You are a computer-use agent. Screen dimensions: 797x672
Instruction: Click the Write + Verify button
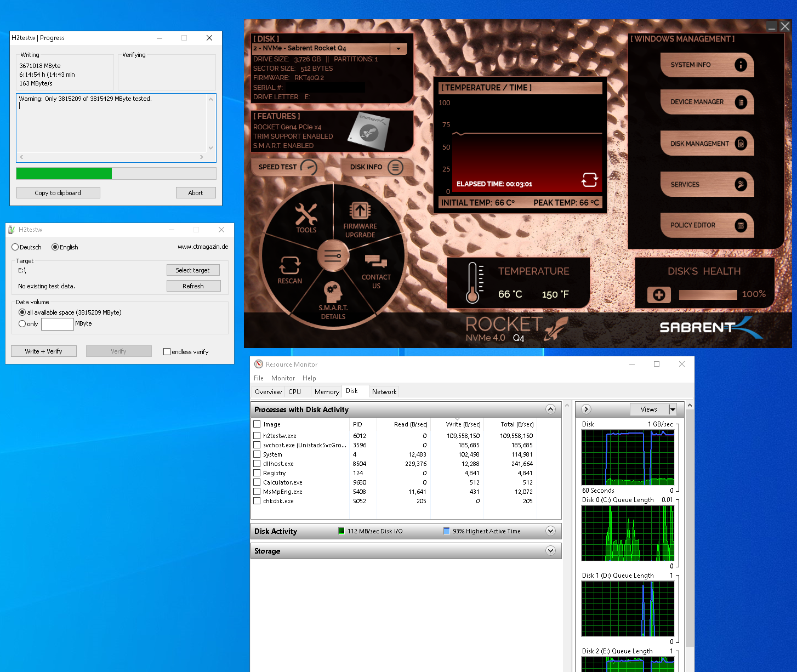44,351
